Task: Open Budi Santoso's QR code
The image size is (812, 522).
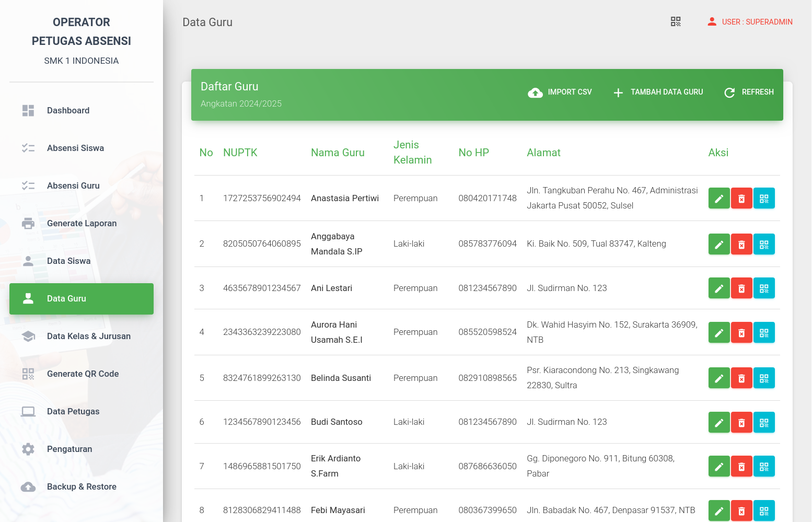Action: pyautogui.click(x=764, y=422)
